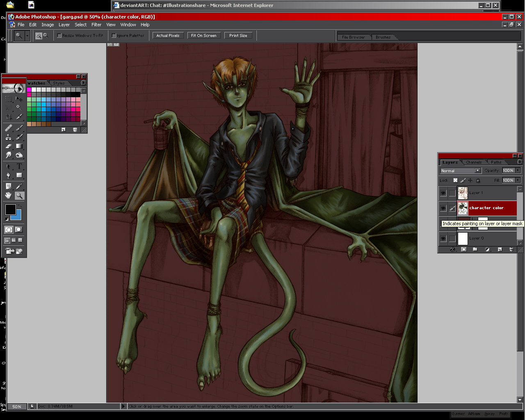This screenshot has height=420, width=525.
Task: Open the tool preset picker arrow
Action: tap(27, 36)
